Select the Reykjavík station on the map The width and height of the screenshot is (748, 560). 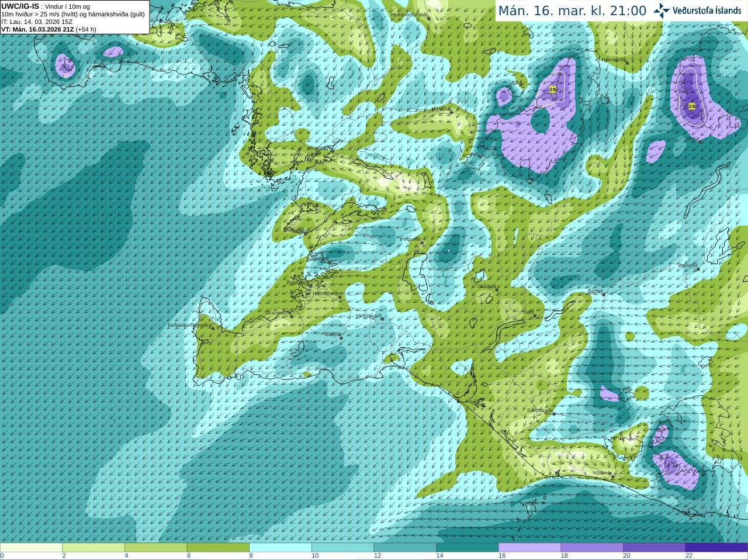297,282
